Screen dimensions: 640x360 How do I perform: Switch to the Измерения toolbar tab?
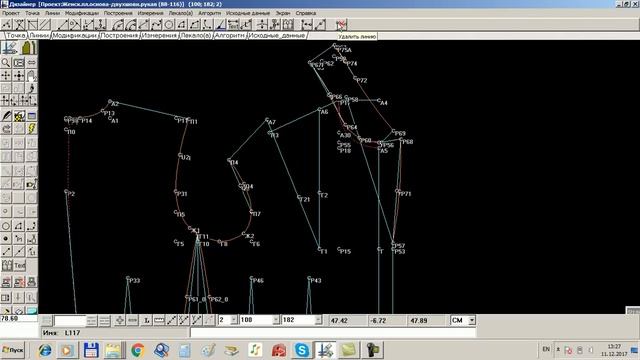click(x=159, y=36)
